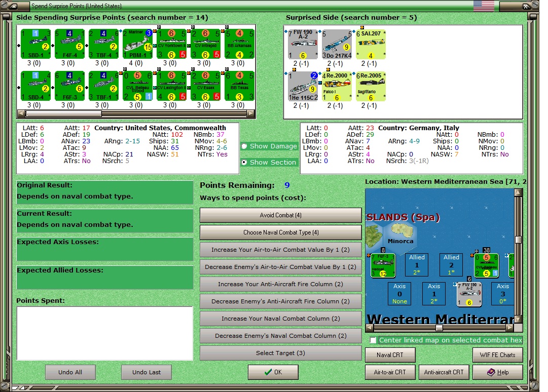
Task: Click inside the Points Spent list box
Action: point(105,333)
